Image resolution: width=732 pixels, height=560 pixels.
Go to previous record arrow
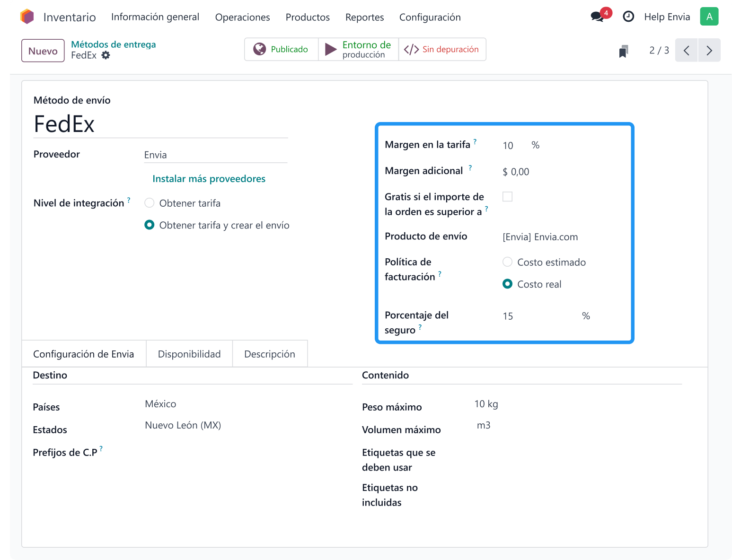[687, 50]
